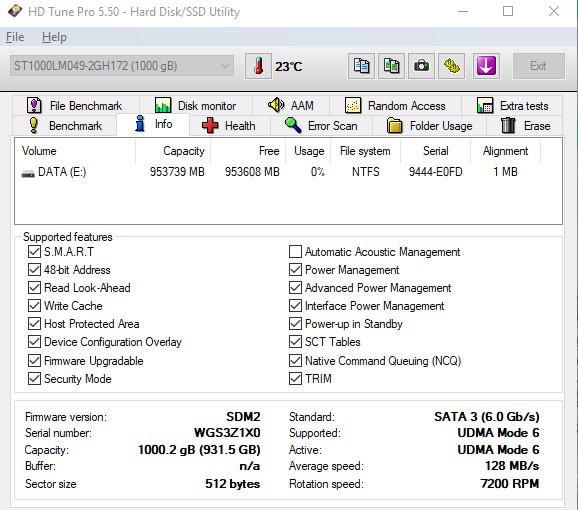The height and width of the screenshot is (510, 578).
Task: Click the firmware version value SDM2
Action: coord(243,417)
